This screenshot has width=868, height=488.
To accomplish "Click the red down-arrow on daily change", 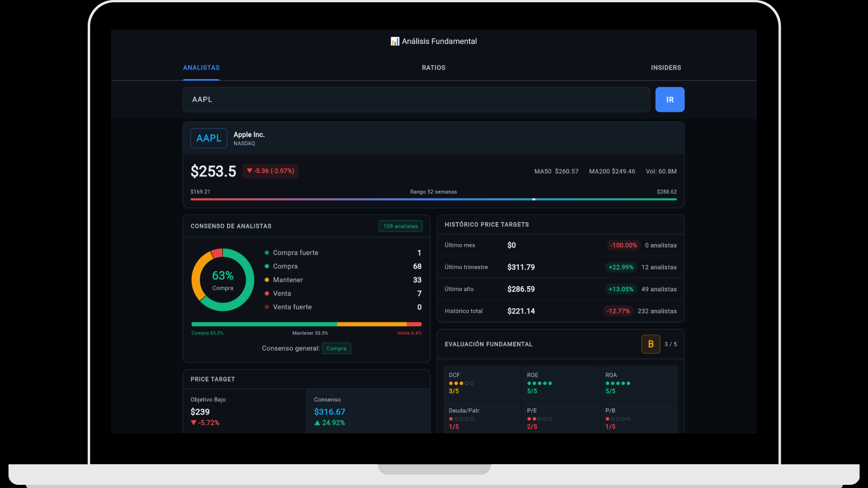I will pos(250,171).
